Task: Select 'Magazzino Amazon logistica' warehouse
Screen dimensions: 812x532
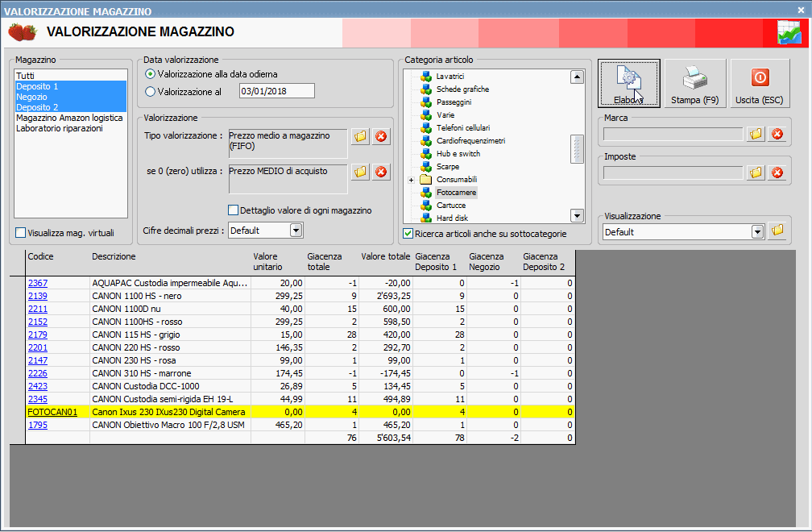Action: tap(69, 118)
